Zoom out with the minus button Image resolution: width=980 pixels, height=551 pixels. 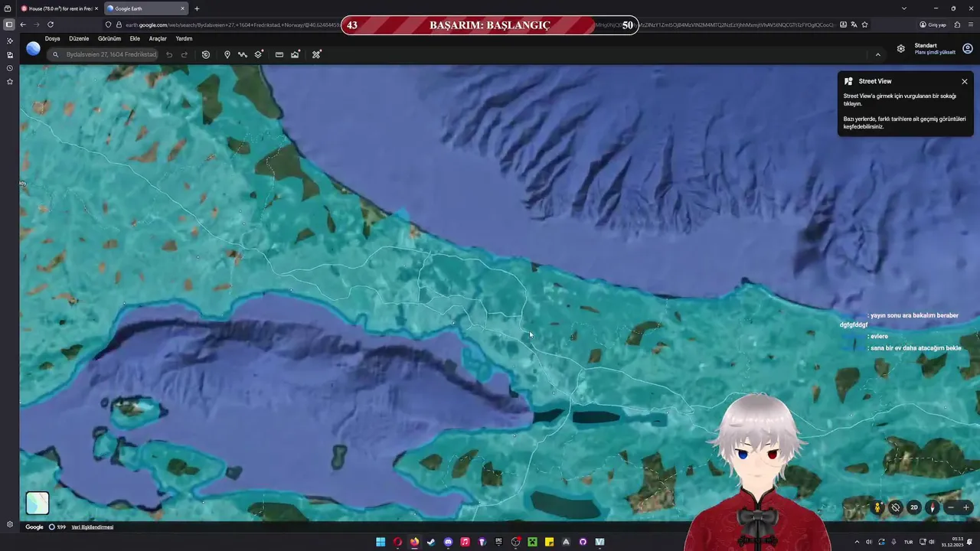pos(951,507)
